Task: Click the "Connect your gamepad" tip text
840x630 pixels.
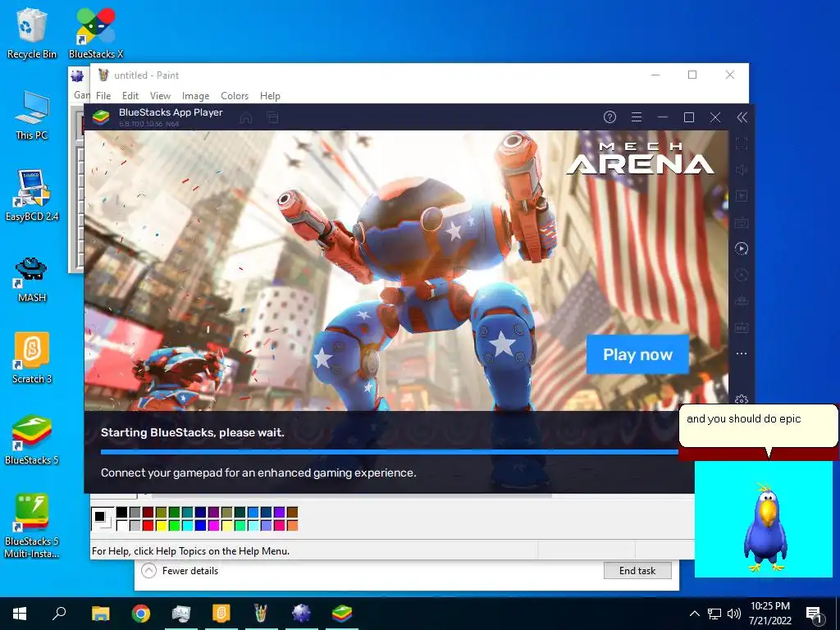Action: [258, 472]
